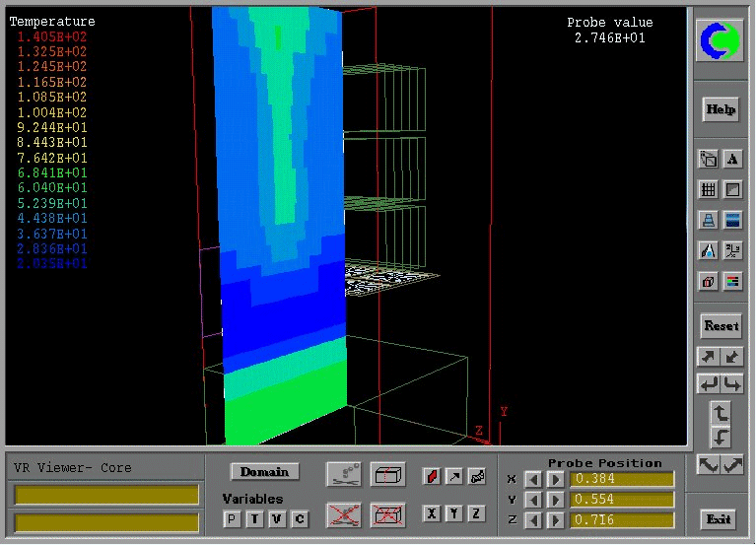Click the crossed-out box icon
The width and height of the screenshot is (756, 545).
[386, 513]
